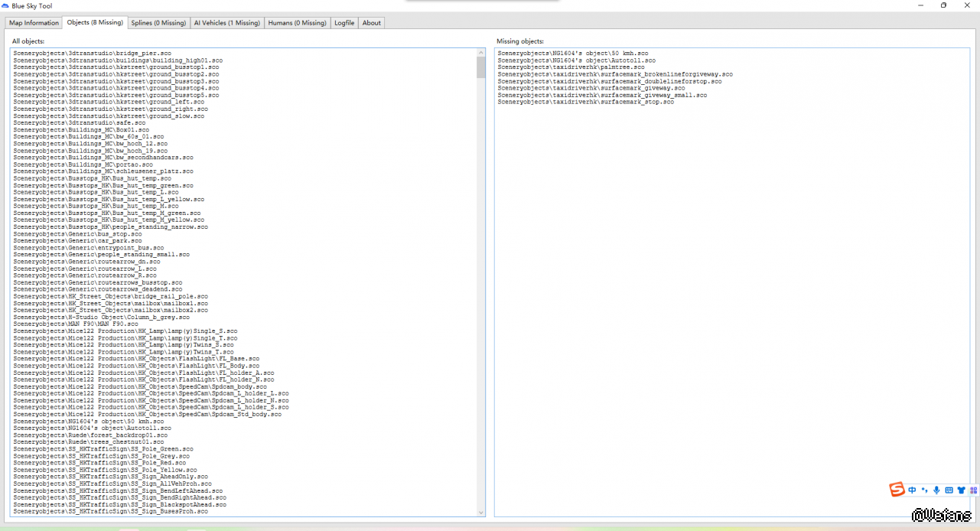Switch to the Humans (0 Missing) tab
Image resolution: width=980 pixels, height=531 pixels.
pyautogui.click(x=297, y=23)
